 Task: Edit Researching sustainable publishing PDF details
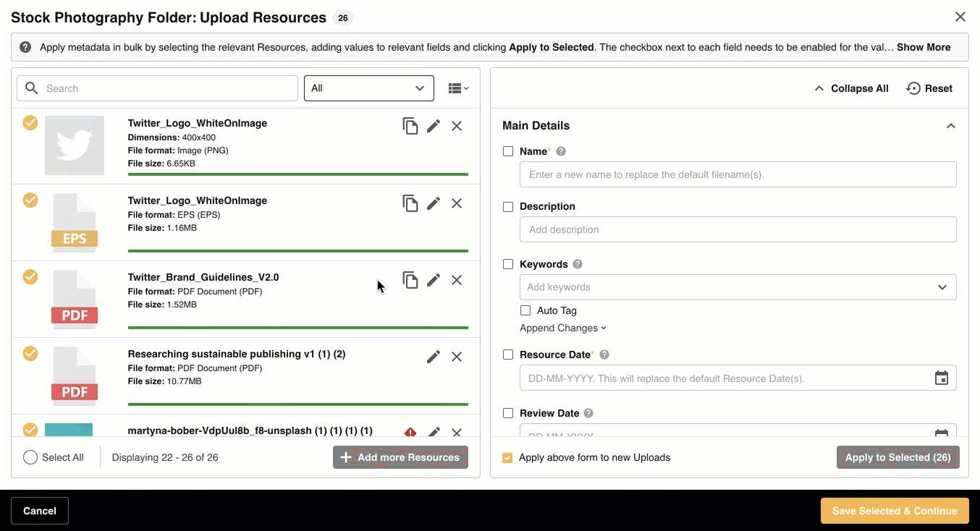pyautogui.click(x=434, y=357)
